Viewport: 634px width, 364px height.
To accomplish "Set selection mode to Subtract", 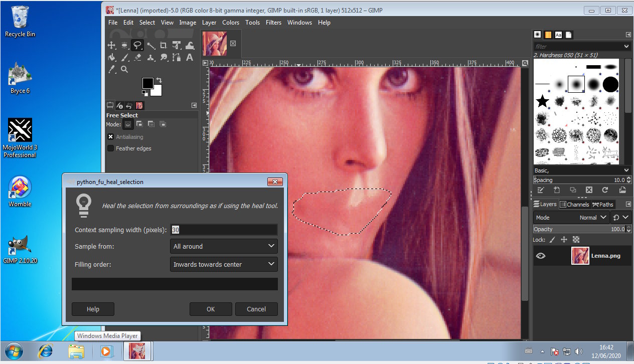I will (x=151, y=124).
